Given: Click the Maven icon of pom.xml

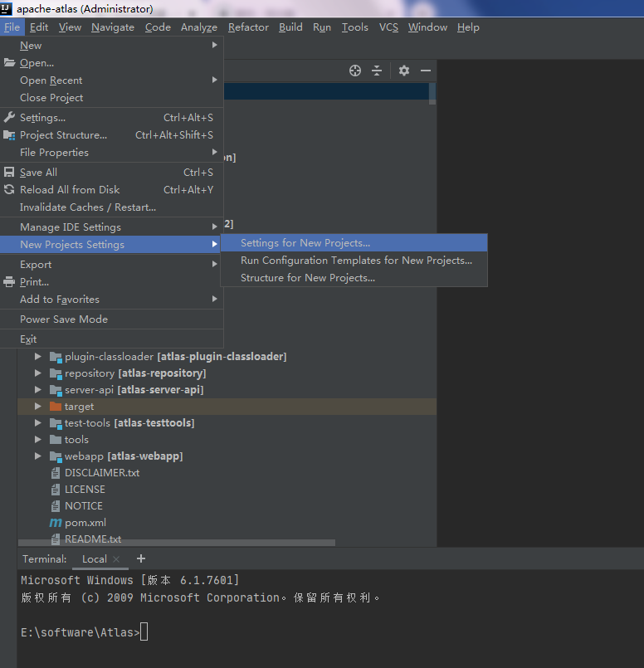Looking at the screenshot, I should 56,523.
